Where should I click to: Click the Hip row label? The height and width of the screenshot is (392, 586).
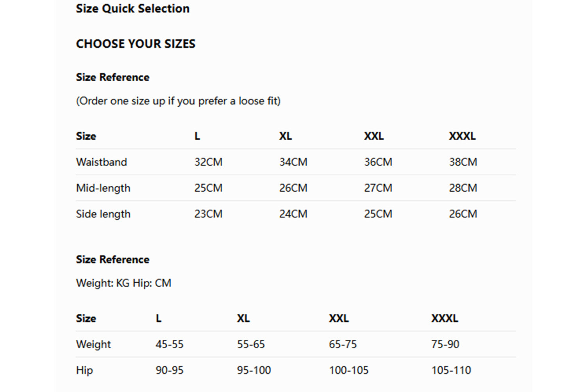point(84,370)
